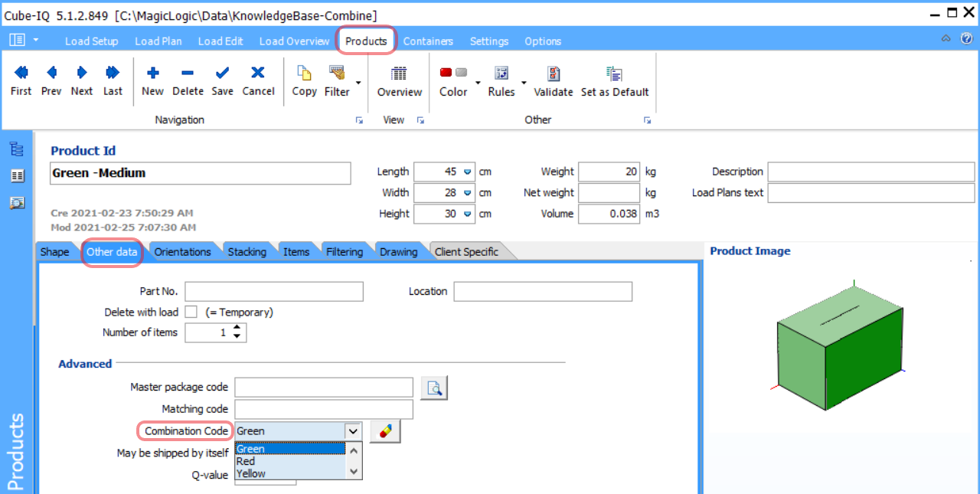Open the Rules tool

point(501,80)
